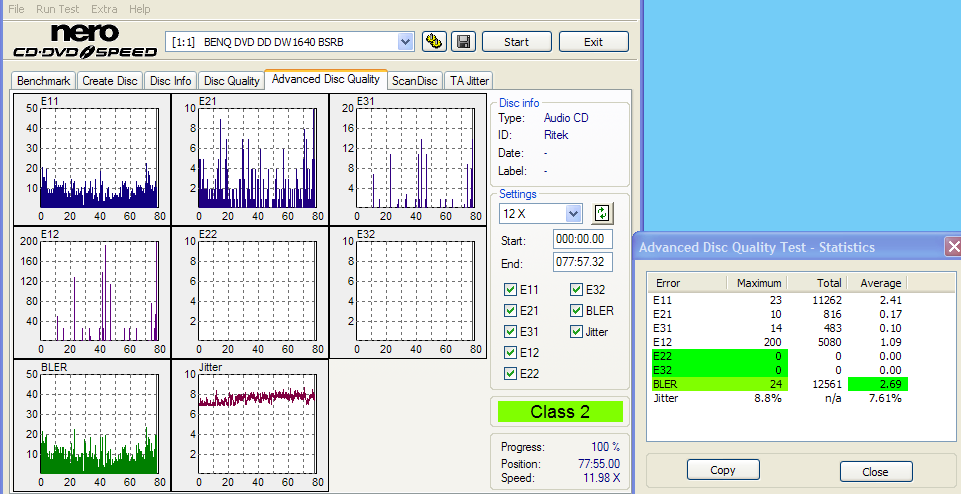Click the Audio CD disc type value
Screen dimensions: 961x494
566,118
